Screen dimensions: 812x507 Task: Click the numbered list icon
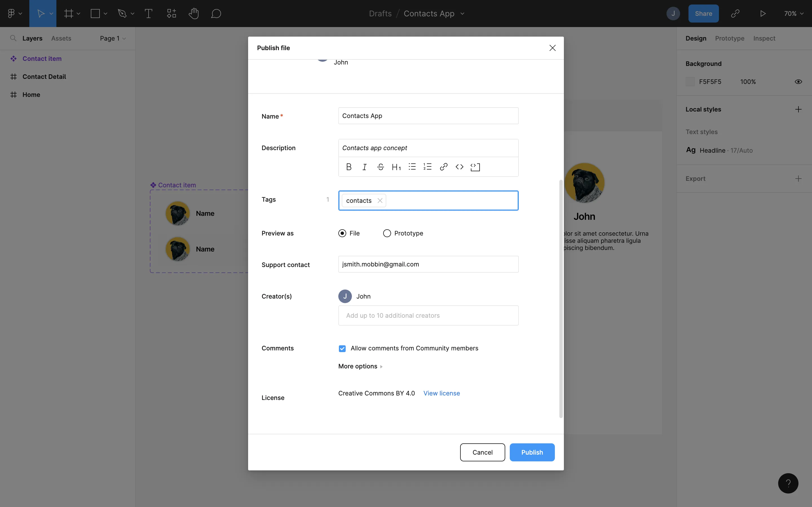tap(427, 167)
